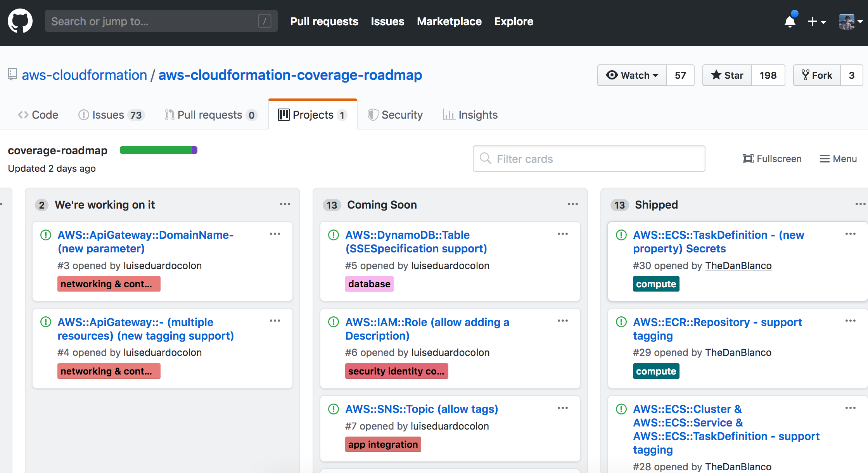Open the hamburger Menu

pyautogui.click(x=838, y=159)
